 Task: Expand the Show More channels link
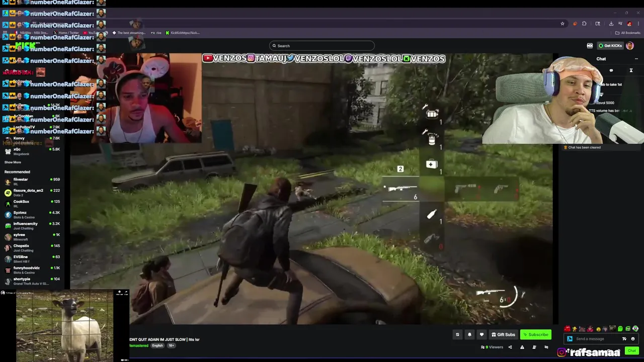[x=13, y=162]
